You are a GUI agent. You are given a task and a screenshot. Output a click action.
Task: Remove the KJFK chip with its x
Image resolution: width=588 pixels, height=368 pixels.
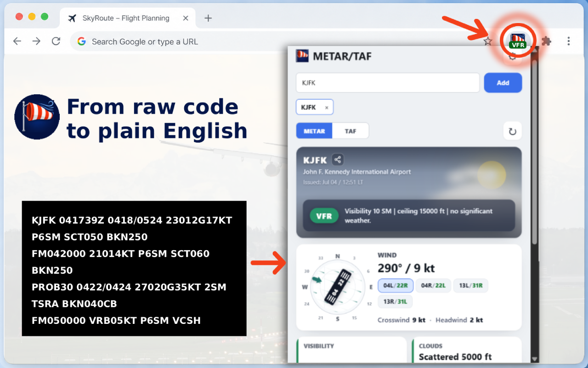[327, 108]
